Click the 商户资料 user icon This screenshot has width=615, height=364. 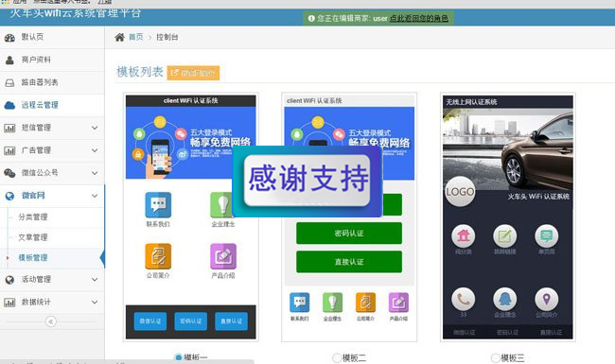pos(9,60)
